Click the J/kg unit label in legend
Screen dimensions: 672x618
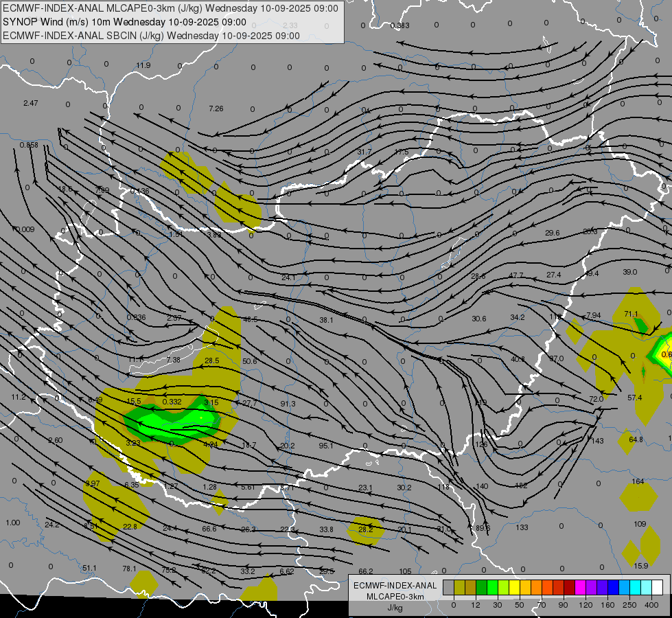[395, 608]
